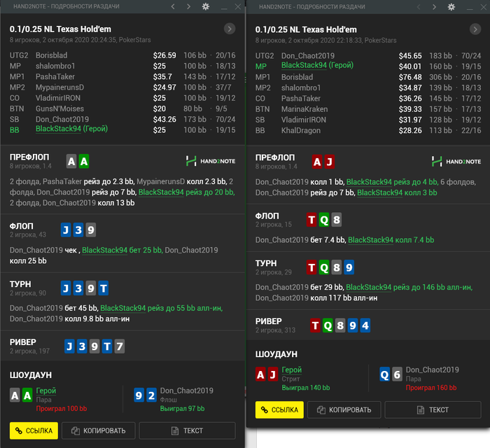The image size is (490, 448).
Task: Click ТЕКСТ button in right window
Action: (x=433, y=409)
